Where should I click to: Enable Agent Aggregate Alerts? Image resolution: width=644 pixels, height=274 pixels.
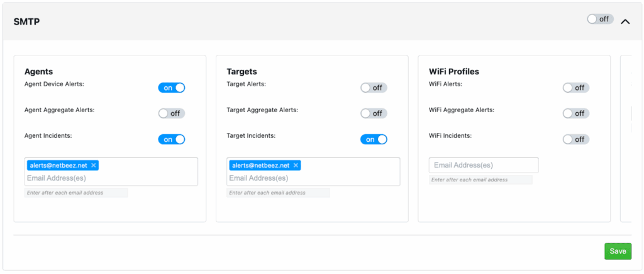coord(172,113)
